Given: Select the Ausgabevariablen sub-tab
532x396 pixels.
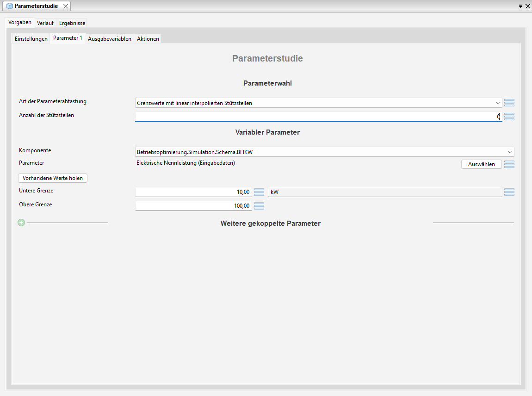Looking at the screenshot, I should [x=110, y=39].
